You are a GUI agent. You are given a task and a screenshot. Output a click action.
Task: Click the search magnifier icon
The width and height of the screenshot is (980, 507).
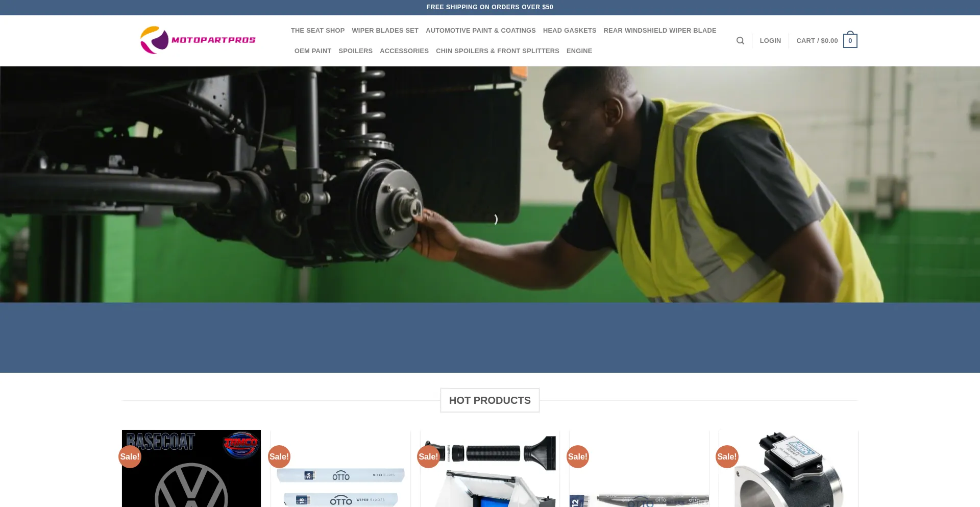coord(740,41)
